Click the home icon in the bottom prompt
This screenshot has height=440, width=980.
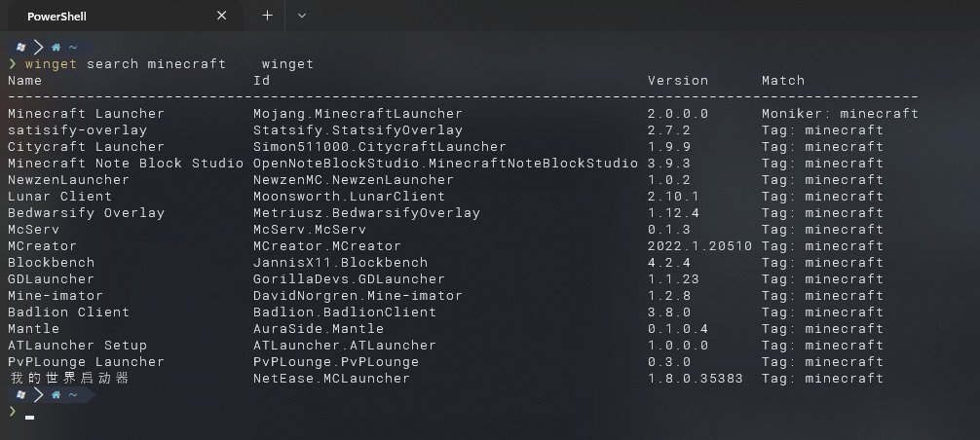coord(56,394)
